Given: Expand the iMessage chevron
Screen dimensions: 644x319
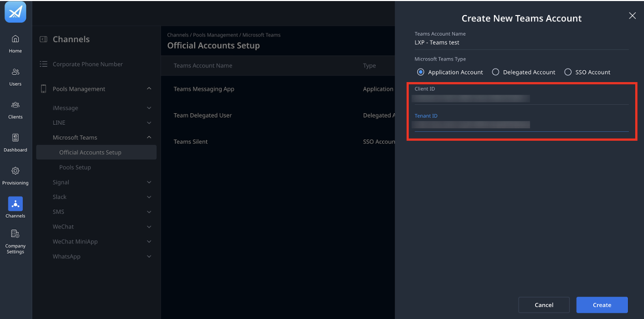Looking at the screenshot, I should coord(149,108).
